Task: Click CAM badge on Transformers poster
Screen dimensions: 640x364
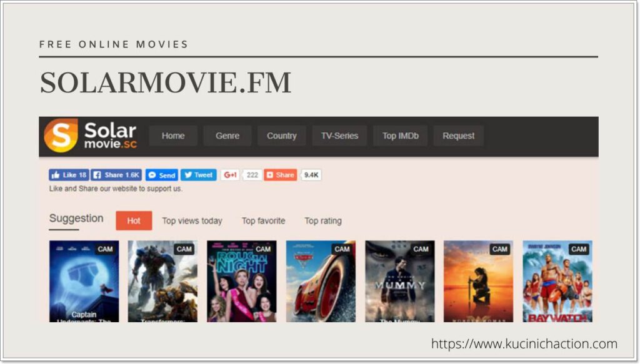Action: [184, 249]
